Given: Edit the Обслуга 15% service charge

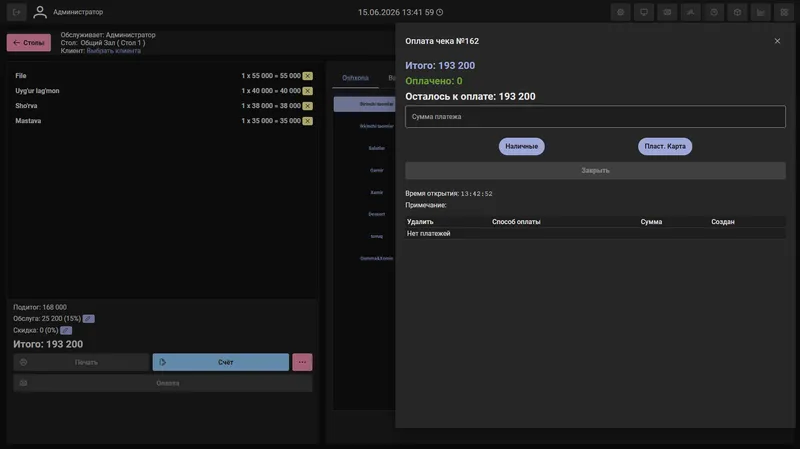Looking at the screenshot, I should pos(88,319).
